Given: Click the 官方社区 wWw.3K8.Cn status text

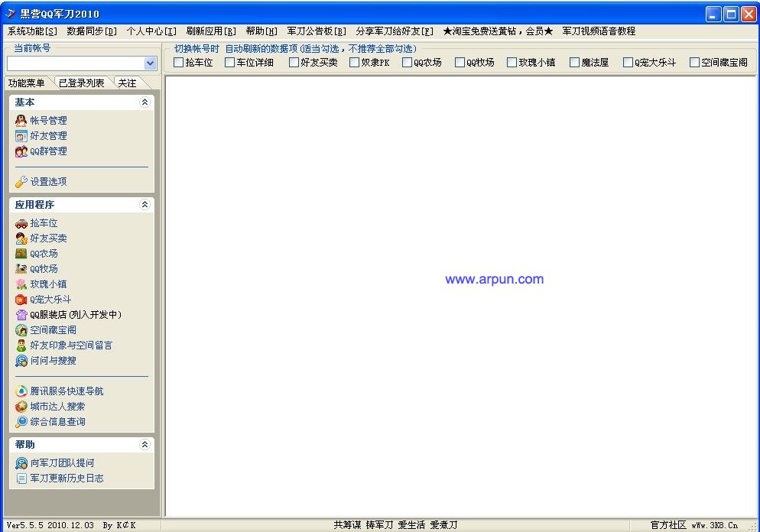Looking at the screenshot, I should click(693, 525).
